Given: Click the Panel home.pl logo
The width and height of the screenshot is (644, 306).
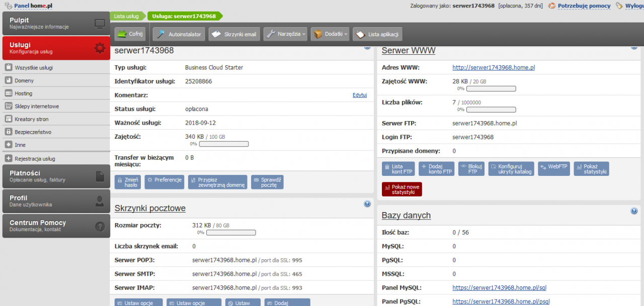Looking at the screenshot, I should click(x=29, y=6).
